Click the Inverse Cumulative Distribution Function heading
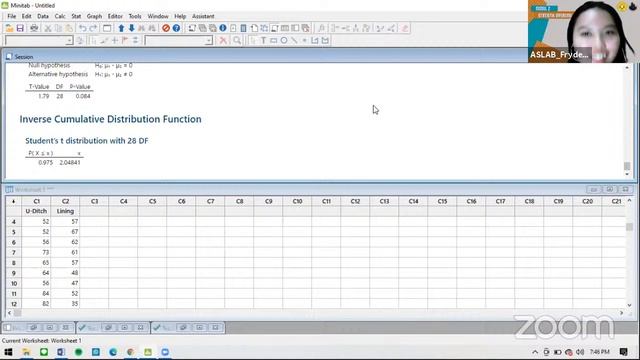Image resolution: width=640 pixels, height=360 pixels. click(x=111, y=119)
